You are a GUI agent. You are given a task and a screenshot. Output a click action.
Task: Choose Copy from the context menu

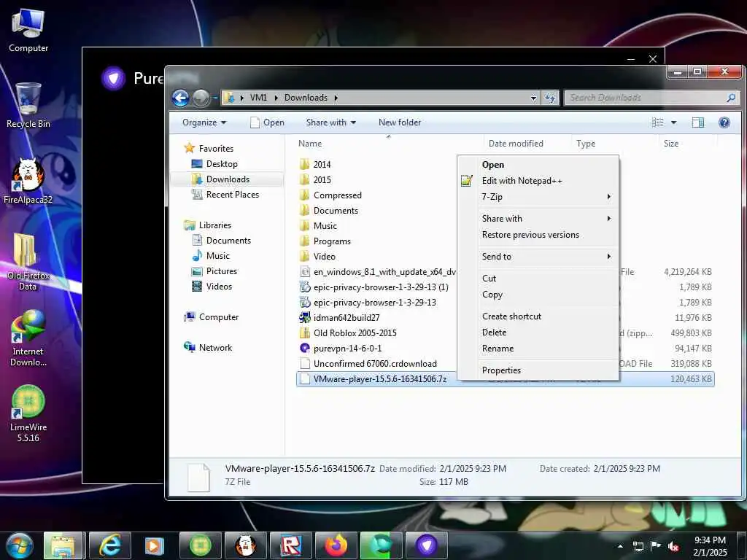tap(548, 295)
